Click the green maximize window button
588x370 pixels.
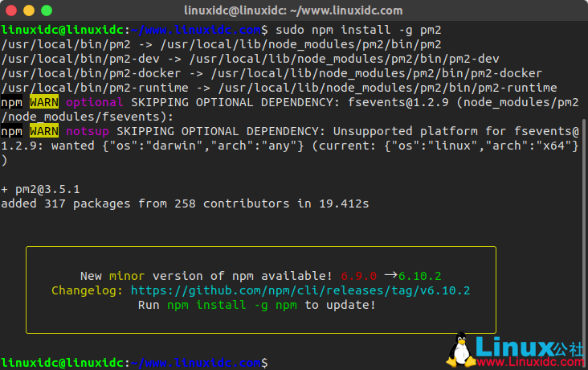click(47, 10)
